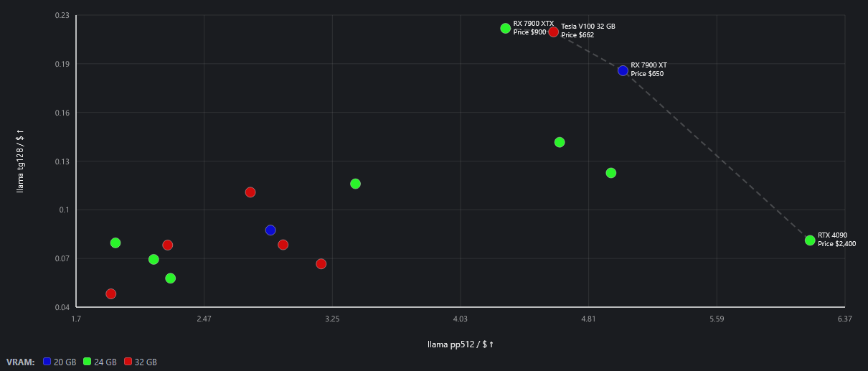This screenshot has height=371, width=868.
Task: Click the 'Price $900' label text
Action: [530, 32]
